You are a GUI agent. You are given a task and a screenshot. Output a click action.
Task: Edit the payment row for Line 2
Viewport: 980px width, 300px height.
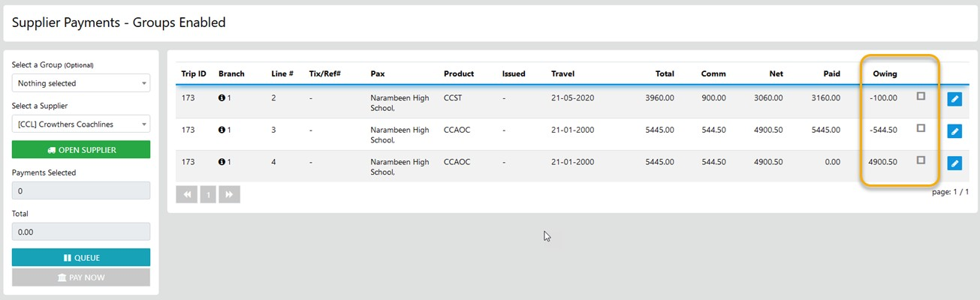click(954, 100)
